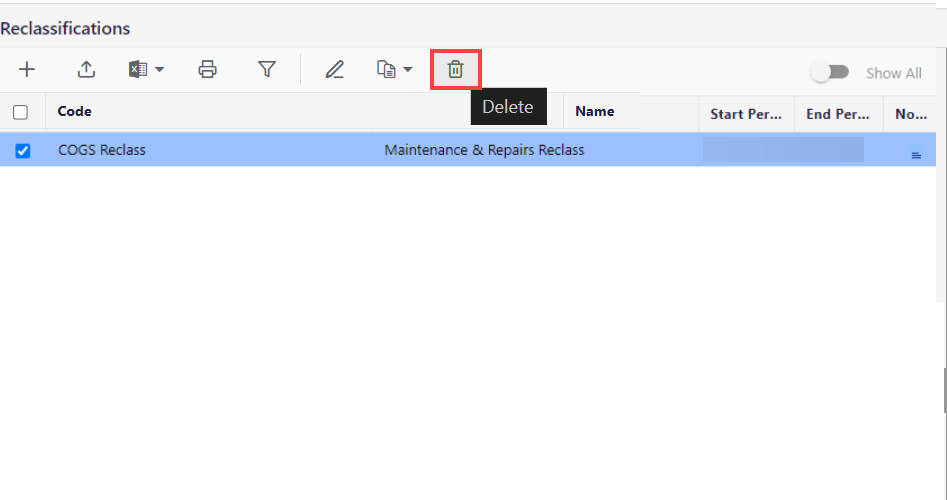This screenshot has width=947, height=500.
Task: Click the upload arrow icon
Action: 86,69
